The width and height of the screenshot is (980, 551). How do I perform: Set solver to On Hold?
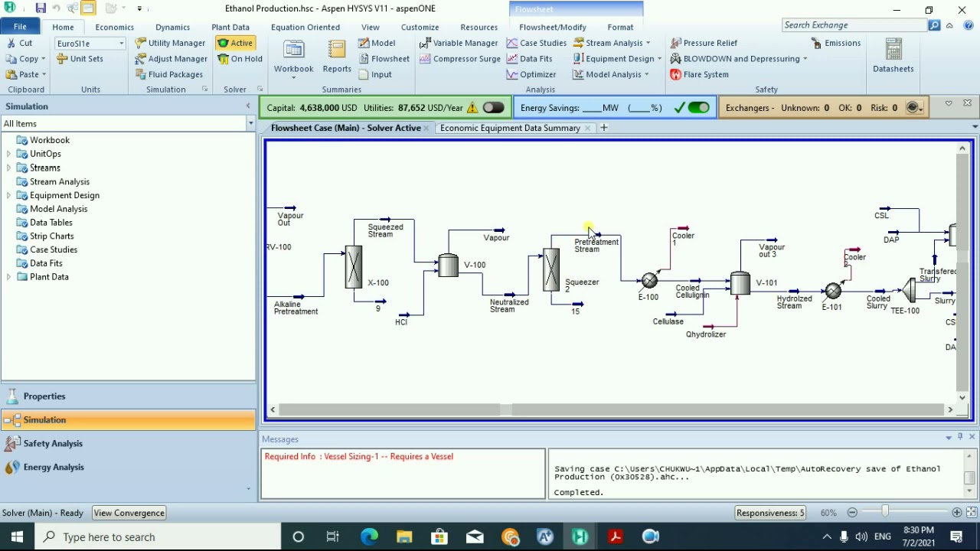[x=240, y=59]
